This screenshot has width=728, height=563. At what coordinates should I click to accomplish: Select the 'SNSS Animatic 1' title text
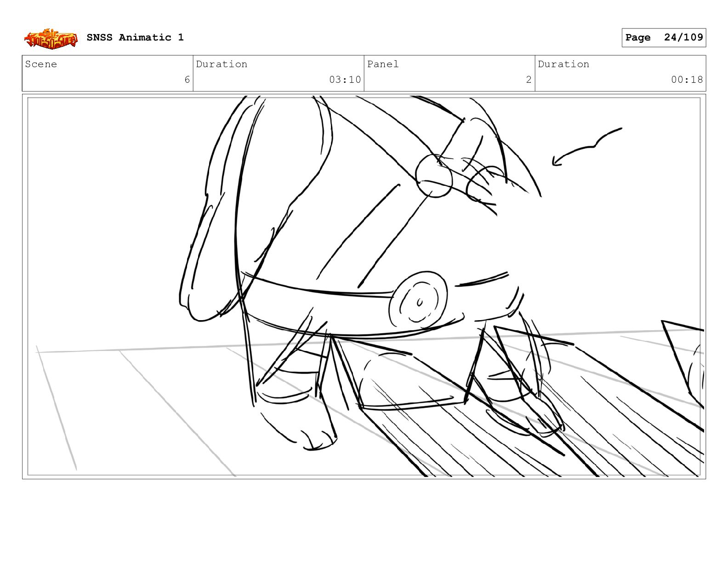pos(135,37)
